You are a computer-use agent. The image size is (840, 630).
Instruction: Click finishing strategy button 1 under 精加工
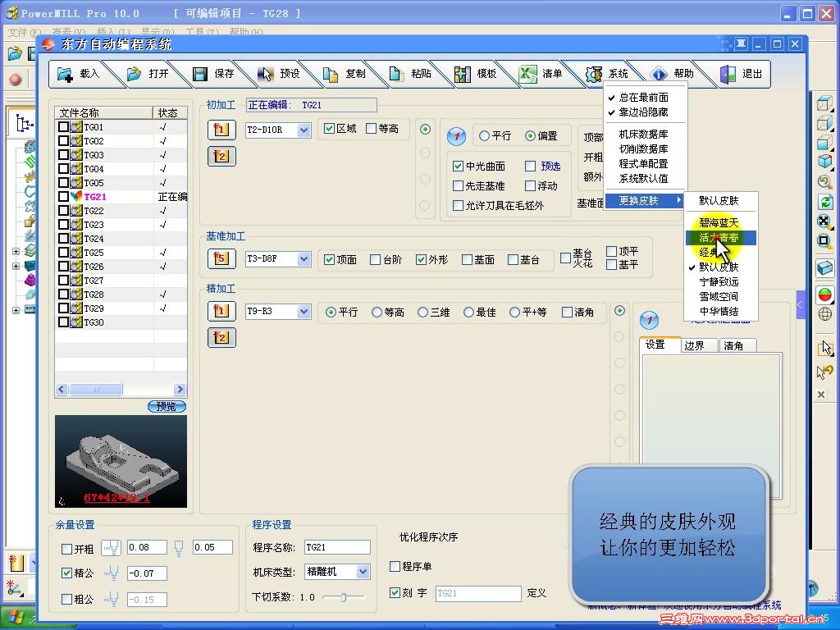(221, 311)
